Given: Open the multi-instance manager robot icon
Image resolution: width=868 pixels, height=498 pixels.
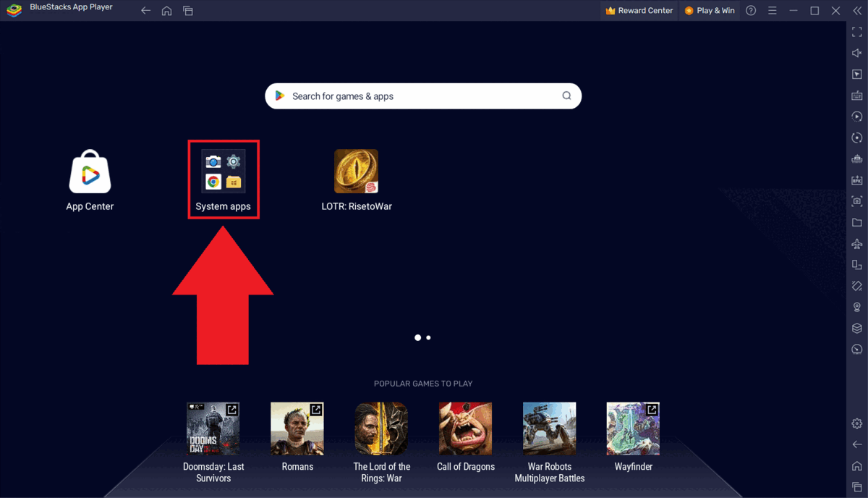Looking at the screenshot, I should [x=857, y=159].
